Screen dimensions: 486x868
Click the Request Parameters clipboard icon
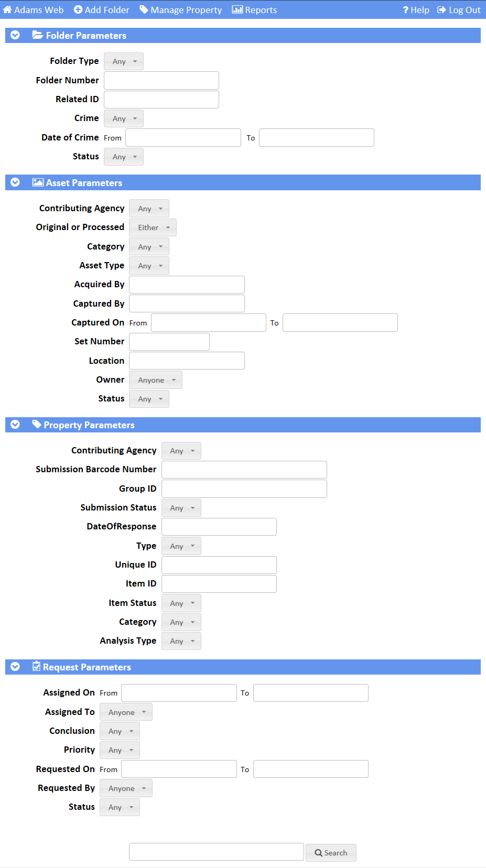36,666
